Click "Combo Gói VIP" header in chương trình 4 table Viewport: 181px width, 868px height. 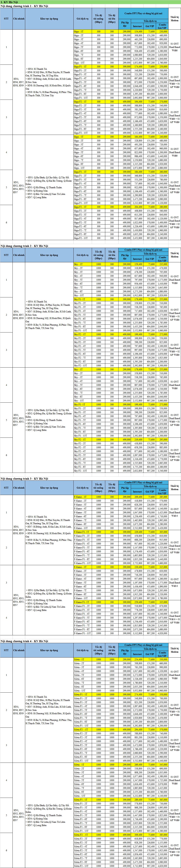(162, 654)
